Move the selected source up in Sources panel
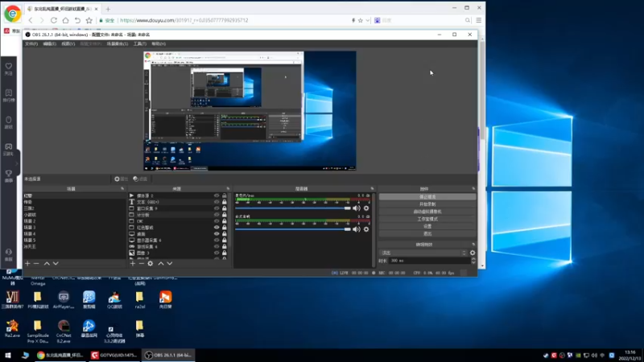 pos(161,264)
